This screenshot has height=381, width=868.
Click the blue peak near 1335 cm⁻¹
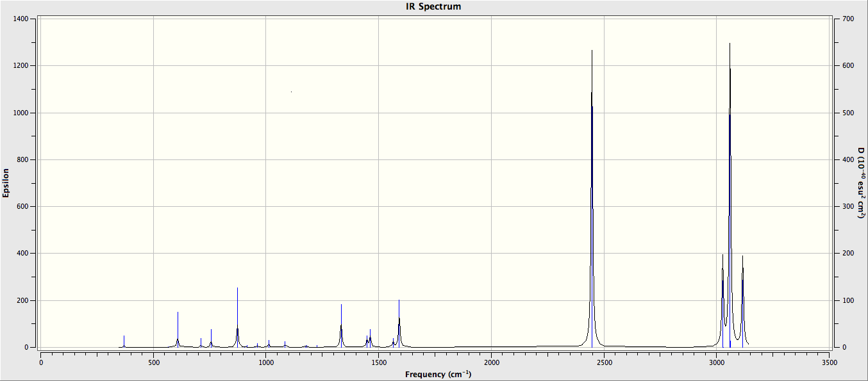click(341, 325)
